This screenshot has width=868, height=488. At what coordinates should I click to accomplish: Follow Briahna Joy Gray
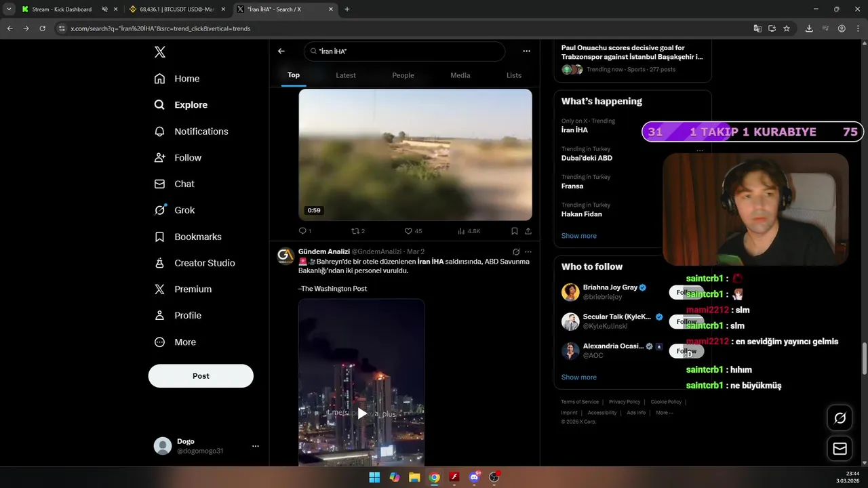[x=686, y=293]
